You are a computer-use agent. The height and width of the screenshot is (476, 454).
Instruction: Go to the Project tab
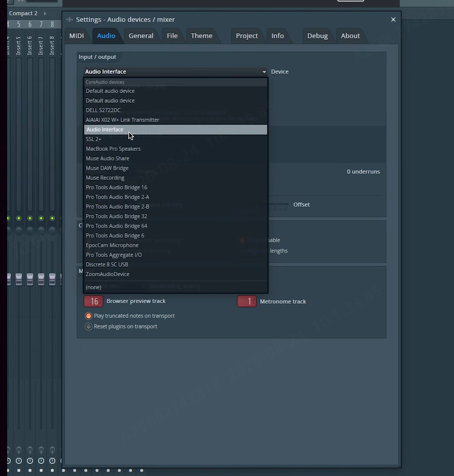tap(247, 36)
